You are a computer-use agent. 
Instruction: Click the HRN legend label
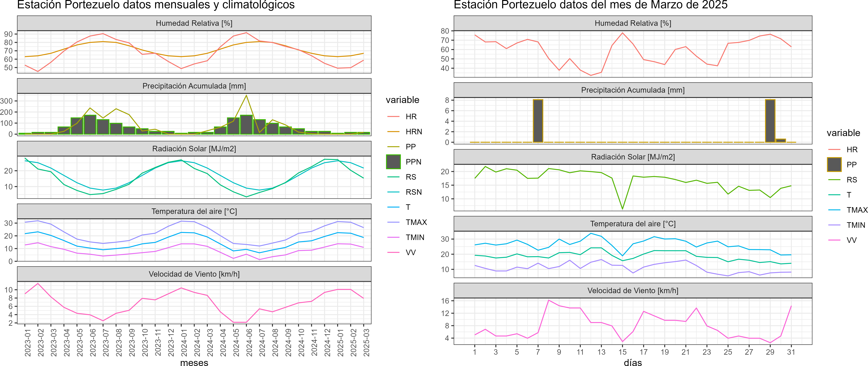point(414,131)
